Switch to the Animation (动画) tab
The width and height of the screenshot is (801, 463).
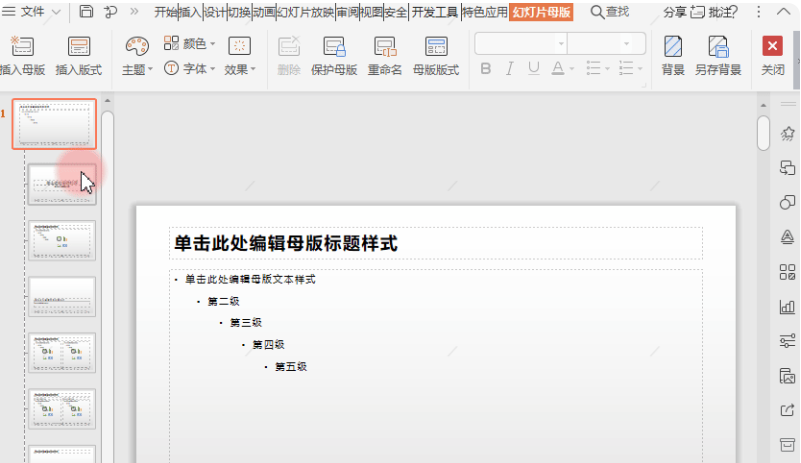[x=264, y=12]
